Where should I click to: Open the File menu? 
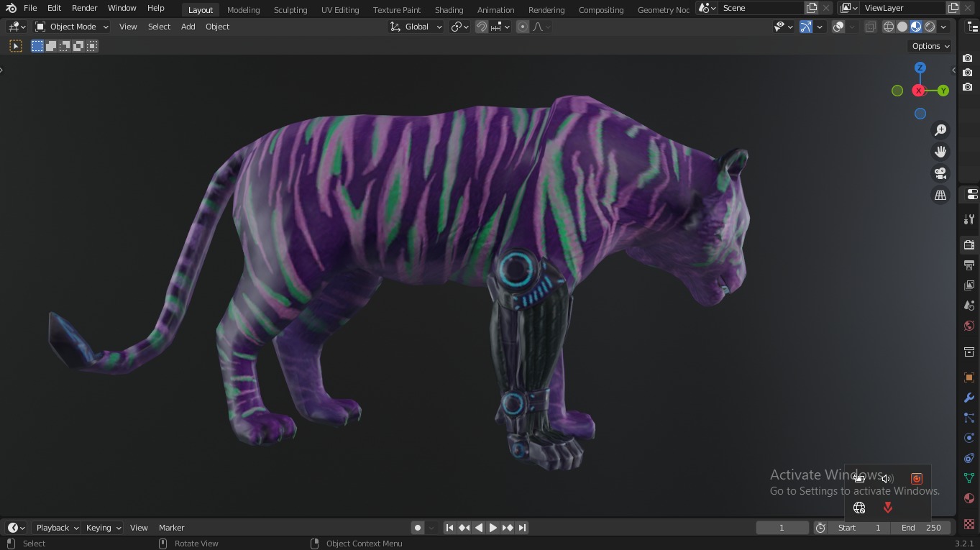pos(30,8)
